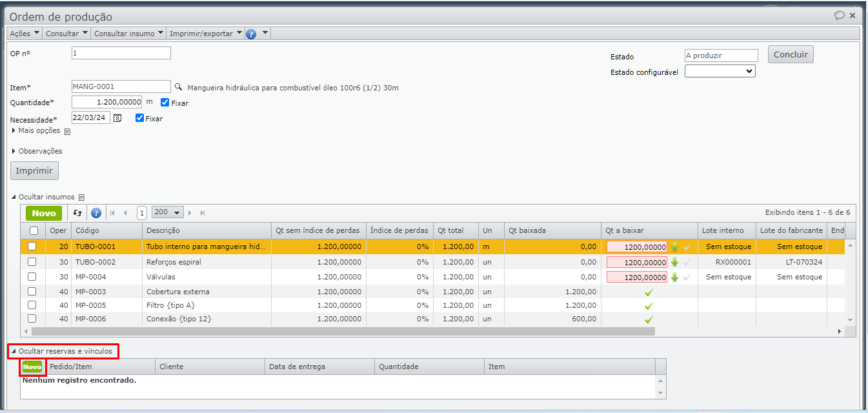This screenshot has height=413, width=868.
Task: Click the page number box in pager
Action: [x=142, y=212]
